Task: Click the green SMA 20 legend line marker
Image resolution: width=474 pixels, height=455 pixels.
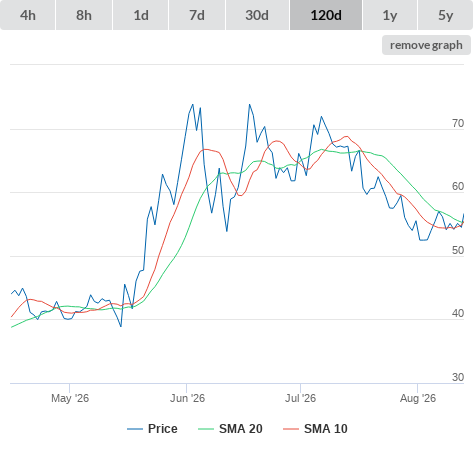Action: 206,429
